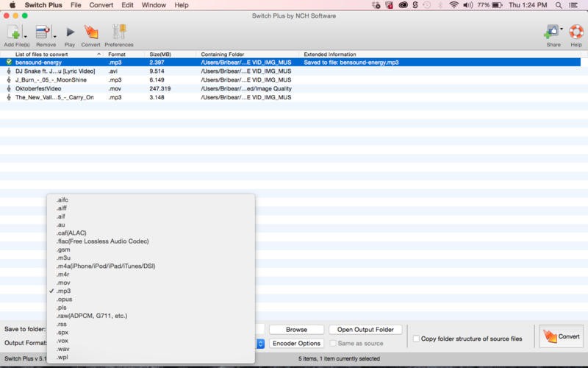The image size is (588, 368).
Task: Click the battery status icon
Action: coord(497,5)
